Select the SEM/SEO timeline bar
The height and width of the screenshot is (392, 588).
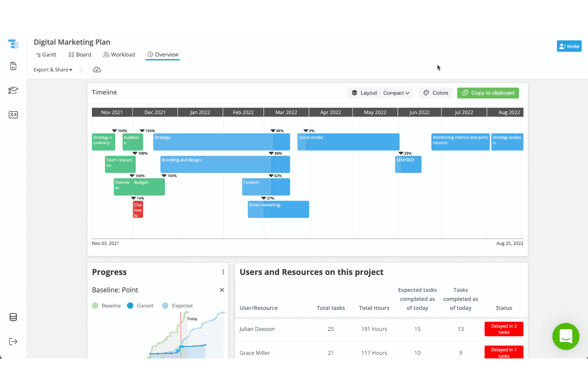(x=408, y=164)
